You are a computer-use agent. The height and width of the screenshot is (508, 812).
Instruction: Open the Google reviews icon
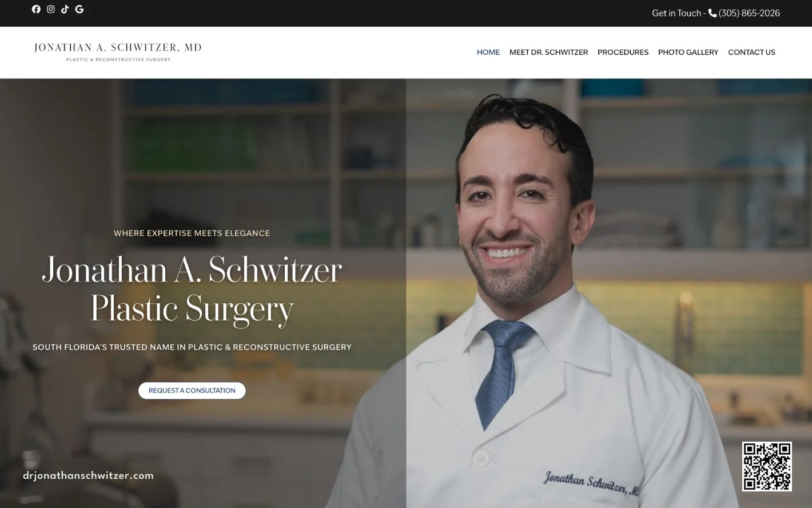click(x=79, y=9)
